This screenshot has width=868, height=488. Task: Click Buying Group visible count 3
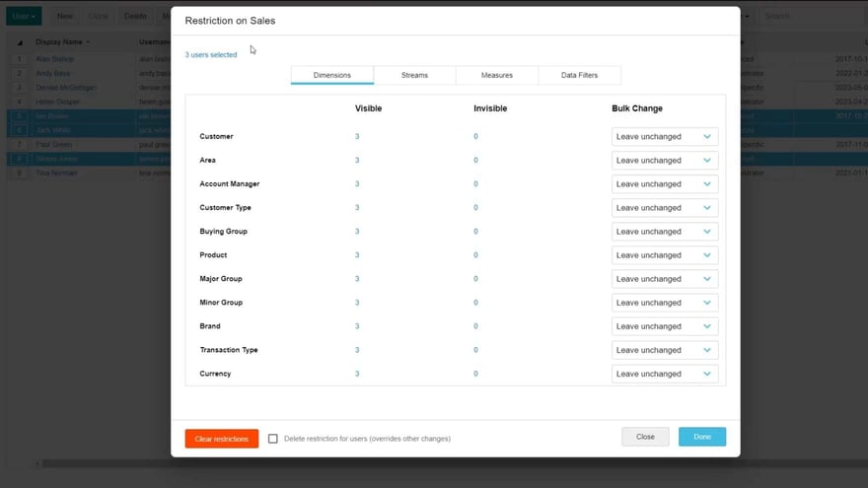[x=357, y=232]
